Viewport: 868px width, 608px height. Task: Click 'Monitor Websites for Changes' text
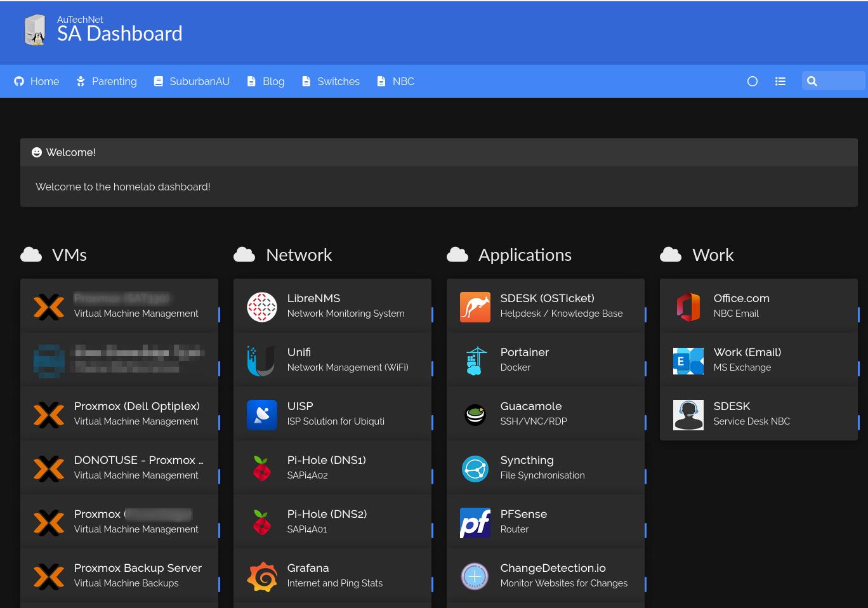[564, 583]
